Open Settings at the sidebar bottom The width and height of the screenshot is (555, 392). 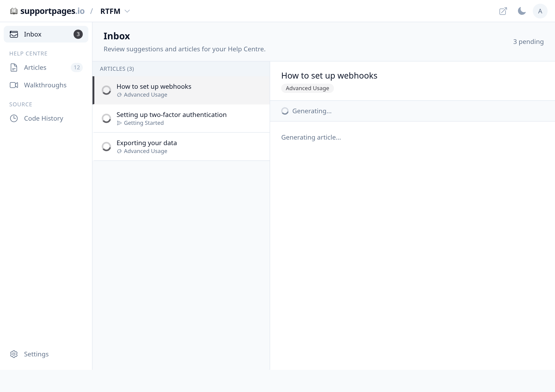point(46,354)
